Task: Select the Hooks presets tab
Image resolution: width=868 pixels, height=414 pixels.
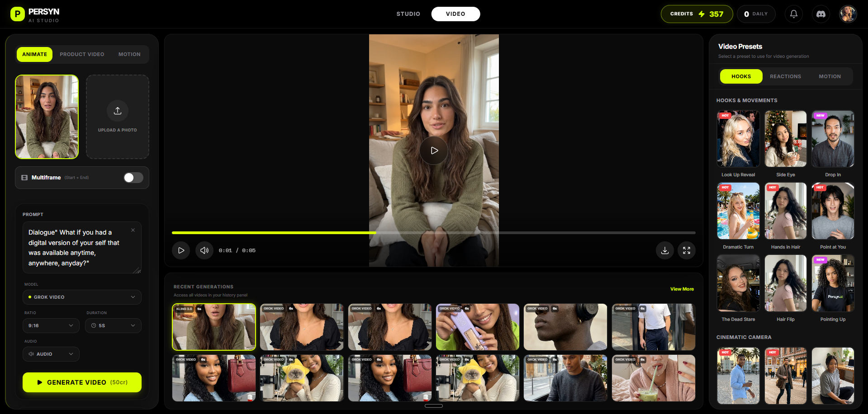Action: [741, 76]
